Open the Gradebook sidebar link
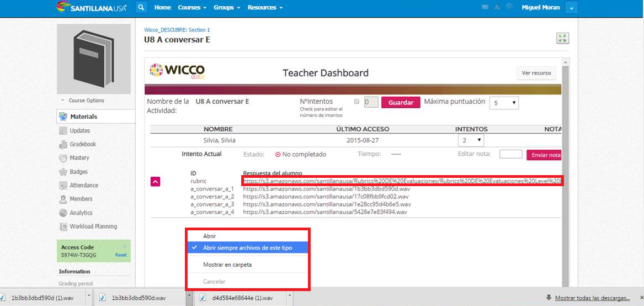644x306 pixels. point(83,144)
